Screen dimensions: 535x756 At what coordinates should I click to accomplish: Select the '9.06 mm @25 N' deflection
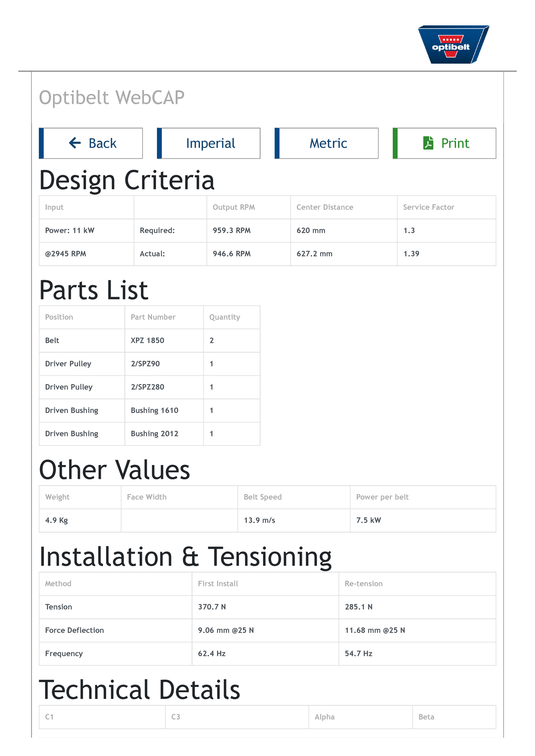(x=226, y=630)
